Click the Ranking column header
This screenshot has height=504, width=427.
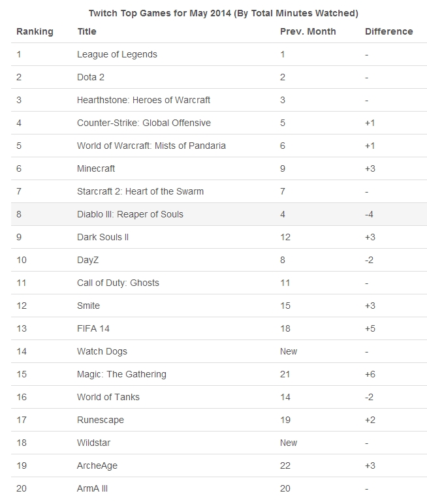35,31
